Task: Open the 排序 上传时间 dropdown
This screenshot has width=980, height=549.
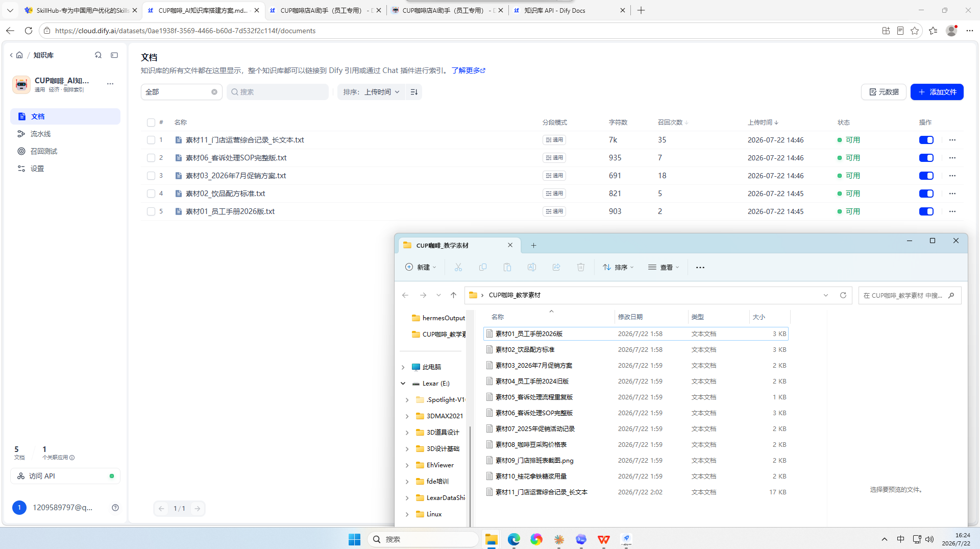Action: (371, 92)
